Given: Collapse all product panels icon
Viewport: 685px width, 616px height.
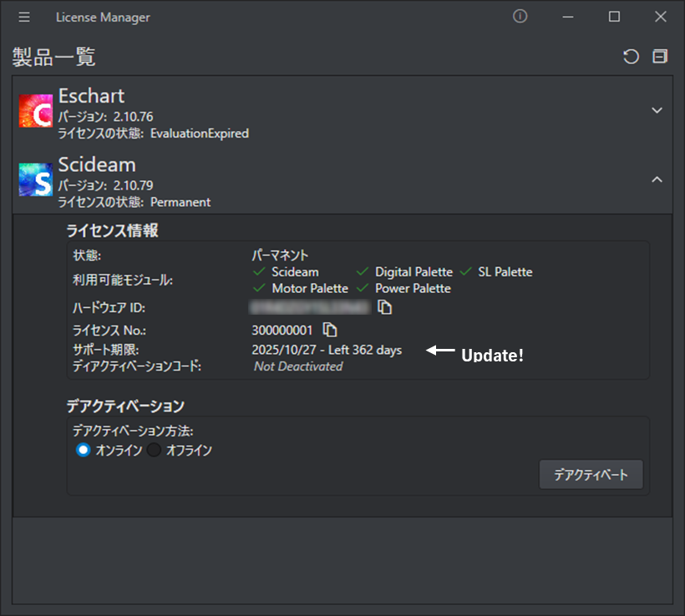Looking at the screenshot, I should click(660, 56).
